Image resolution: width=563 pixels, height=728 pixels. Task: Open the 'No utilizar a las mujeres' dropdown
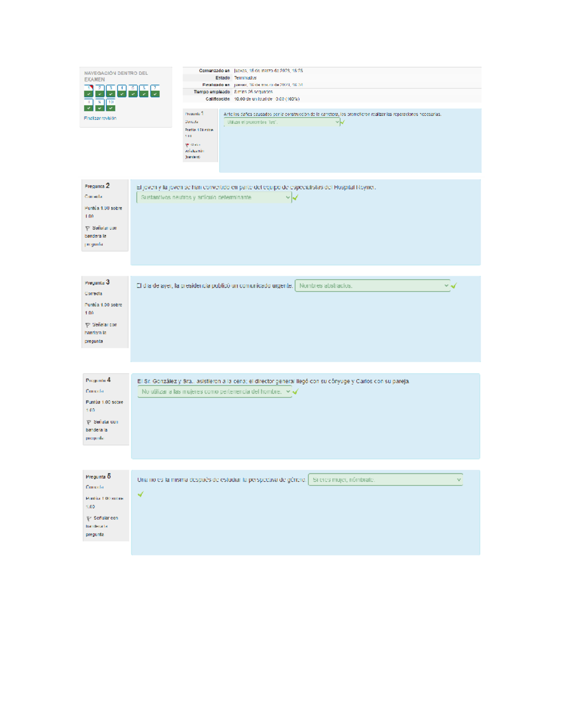click(215, 392)
